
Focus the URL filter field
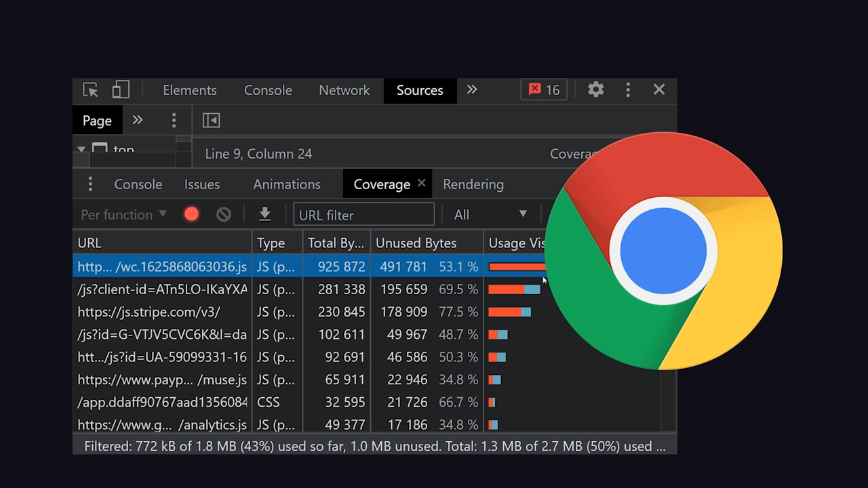click(363, 215)
